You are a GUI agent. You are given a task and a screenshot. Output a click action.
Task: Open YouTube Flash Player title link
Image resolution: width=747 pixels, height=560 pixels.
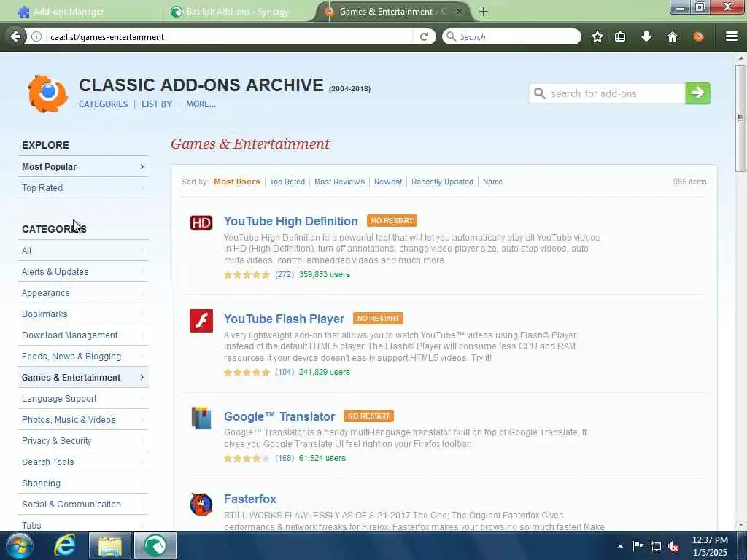click(284, 319)
